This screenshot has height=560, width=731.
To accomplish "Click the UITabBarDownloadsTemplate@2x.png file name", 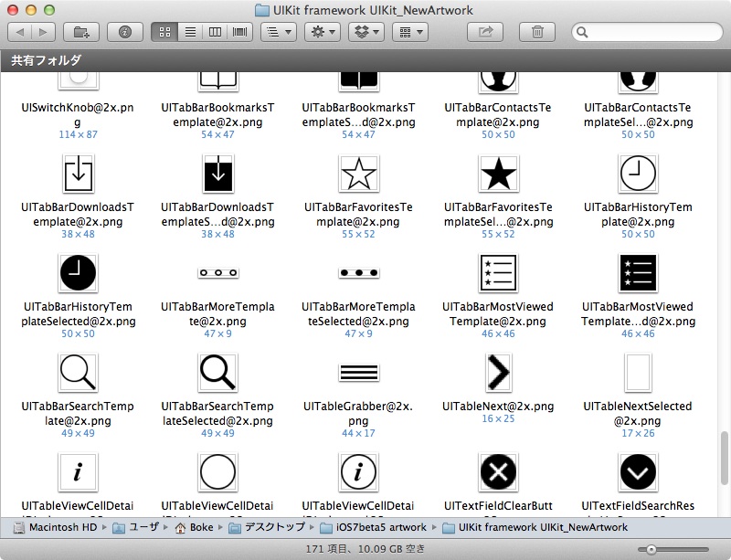I will pos(78,214).
